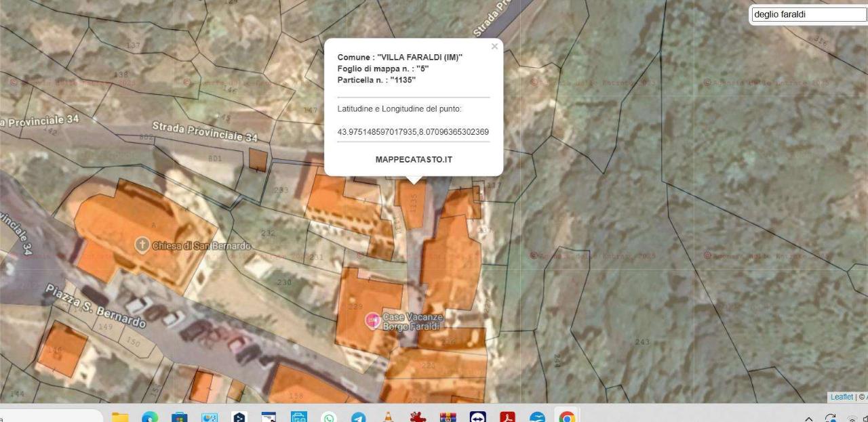Close the parcel info popup
Viewport: 868px width, 422px height.
(x=494, y=47)
